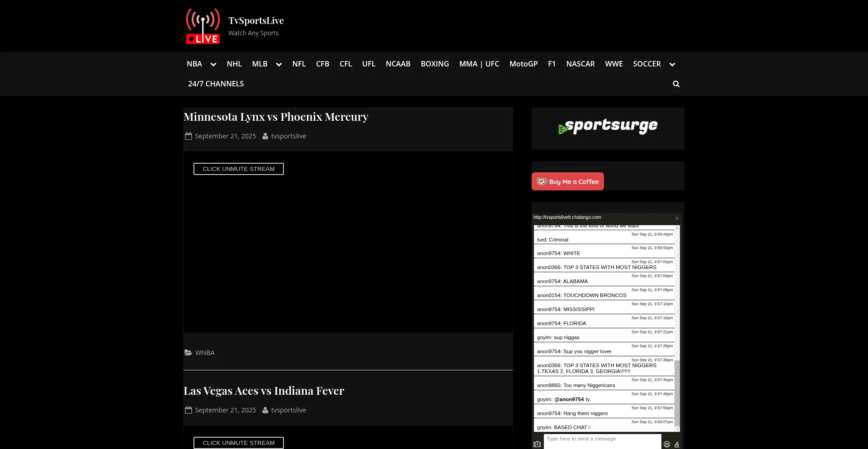Screen dimensions: 868x449
Task: Close the Chatango chat header with X
Action: [677, 218]
